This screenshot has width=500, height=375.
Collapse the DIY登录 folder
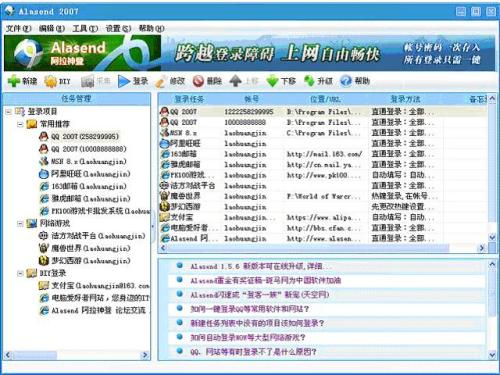20,274
